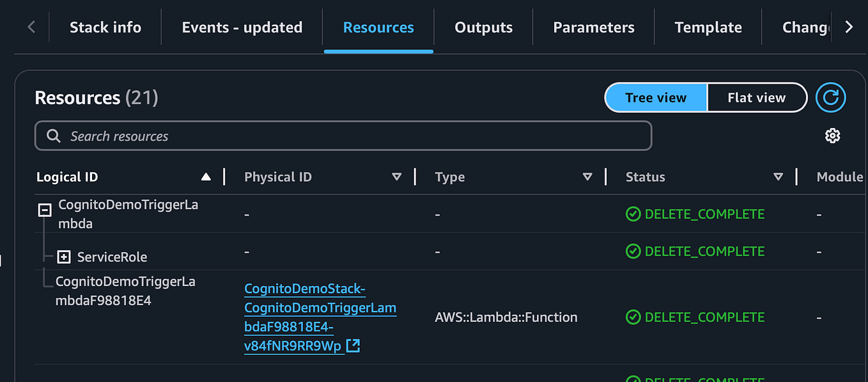Open the Template tab
The height and width of the screenshot is (382, 868).
(x=708, y=27)
